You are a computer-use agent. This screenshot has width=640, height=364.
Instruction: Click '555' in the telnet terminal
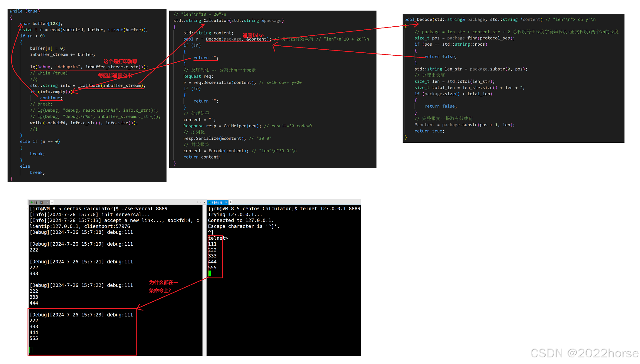[x=212, y=268]
